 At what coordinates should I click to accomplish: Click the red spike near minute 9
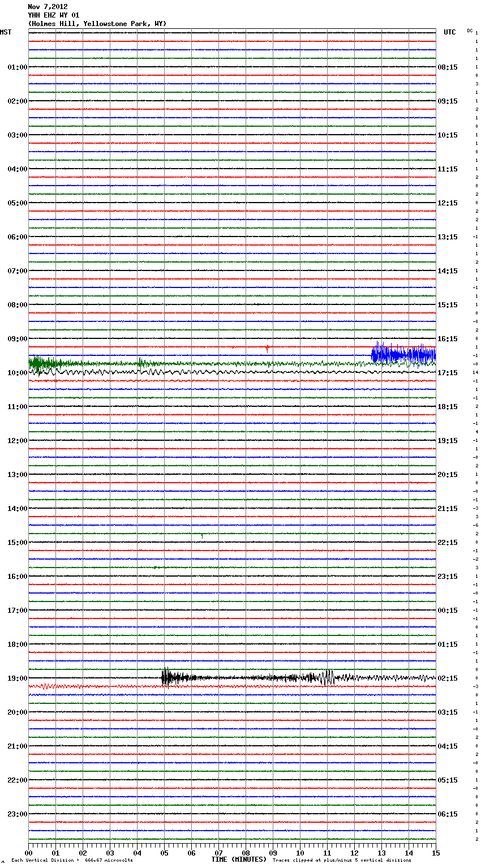click(x=267, y=348)
